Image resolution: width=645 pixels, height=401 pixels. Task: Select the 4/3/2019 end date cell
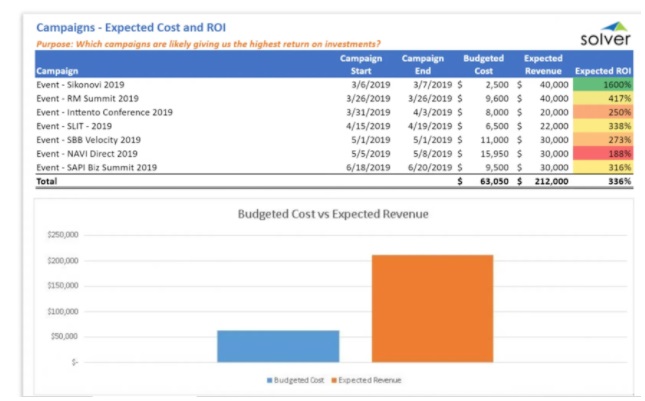[432, 112]
